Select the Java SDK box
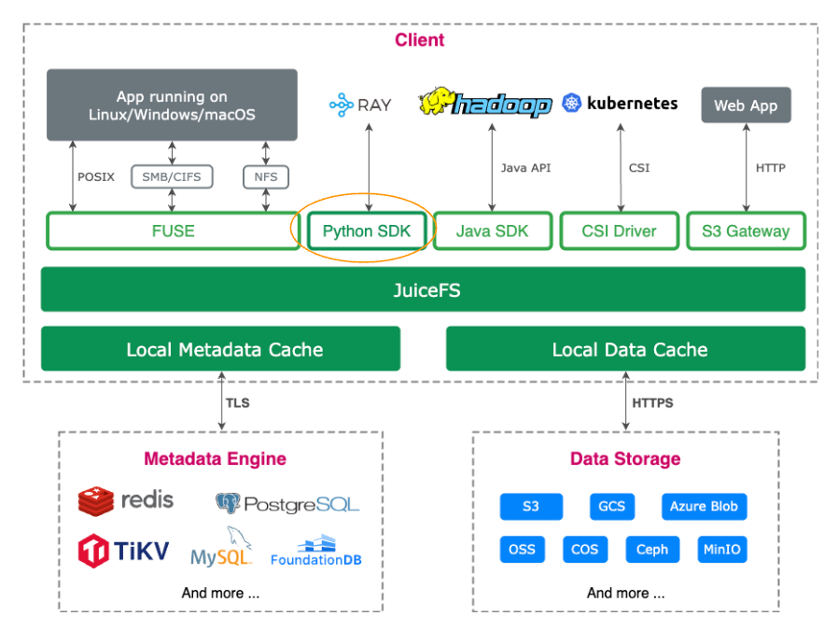This screenshot has width=838, height=644. 492,231
